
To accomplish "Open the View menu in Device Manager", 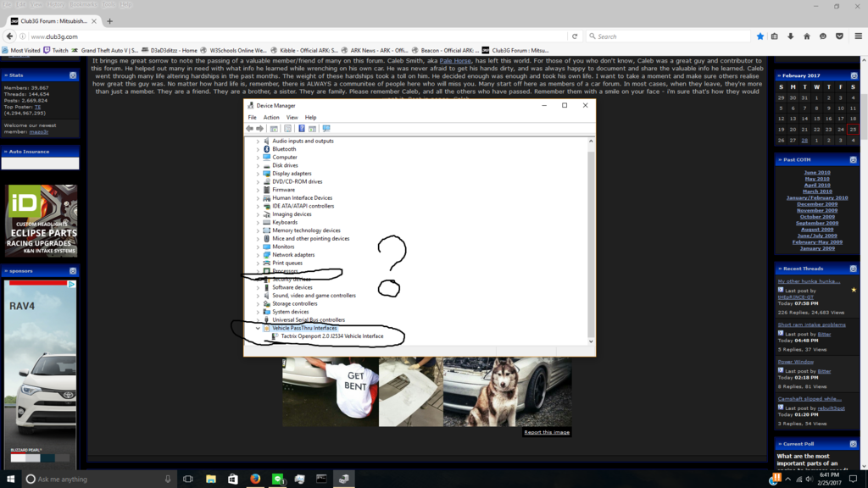I will [x=292, y=117].
